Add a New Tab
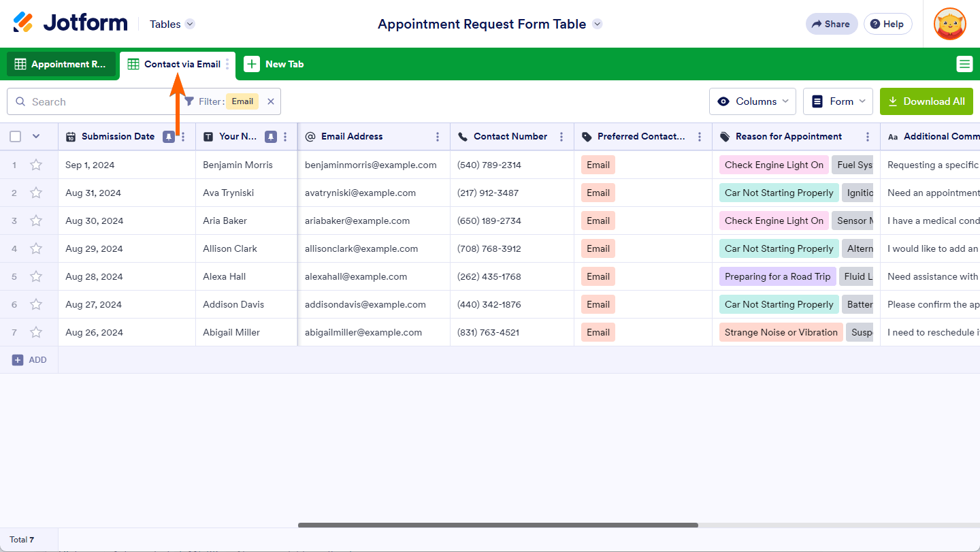This screenshot has height=552, width=980. click(274, 64)
